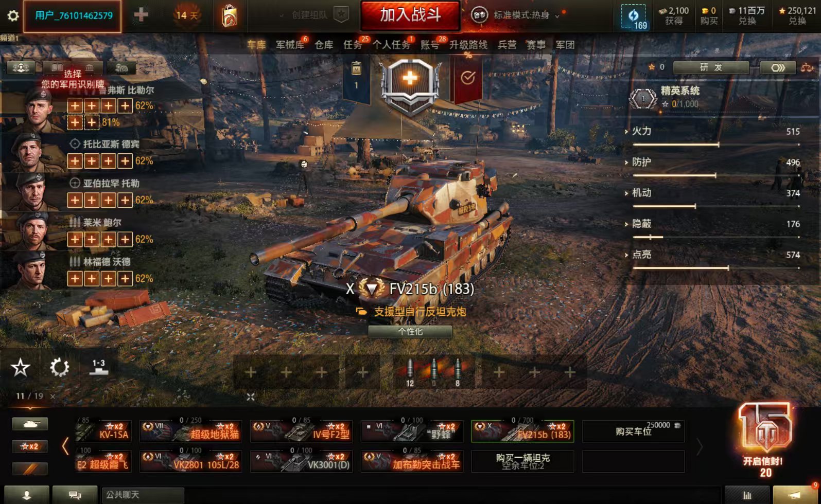Click the red 加入战斗 battle button
Screen dimensions: 821x504
[x=410, y=15]
